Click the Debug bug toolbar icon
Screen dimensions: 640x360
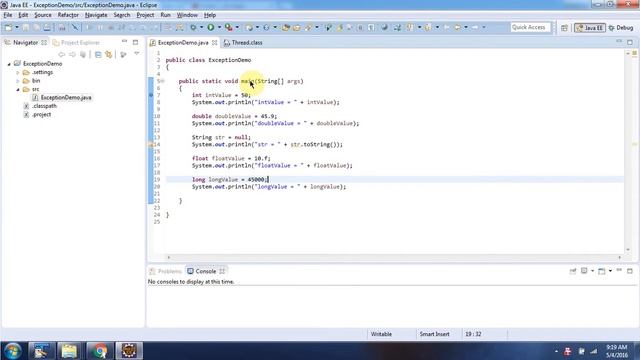[193, 27]
